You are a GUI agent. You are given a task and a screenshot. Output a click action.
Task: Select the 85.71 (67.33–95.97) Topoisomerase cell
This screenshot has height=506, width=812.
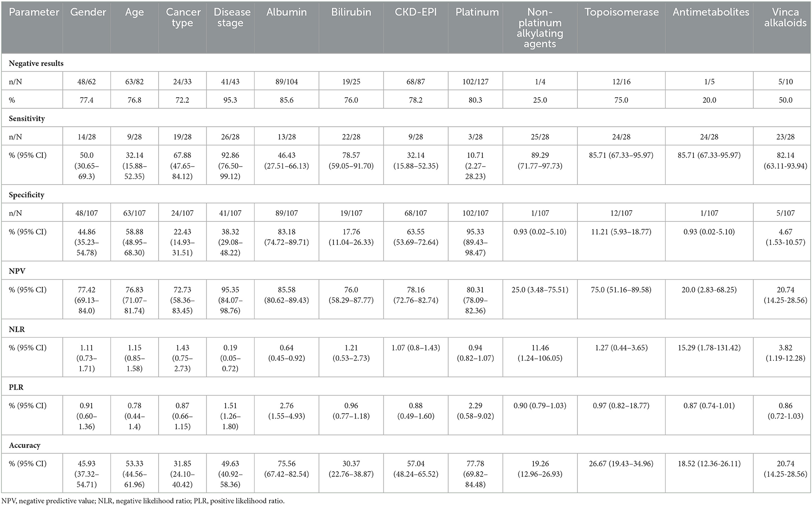tap(621, 165)
